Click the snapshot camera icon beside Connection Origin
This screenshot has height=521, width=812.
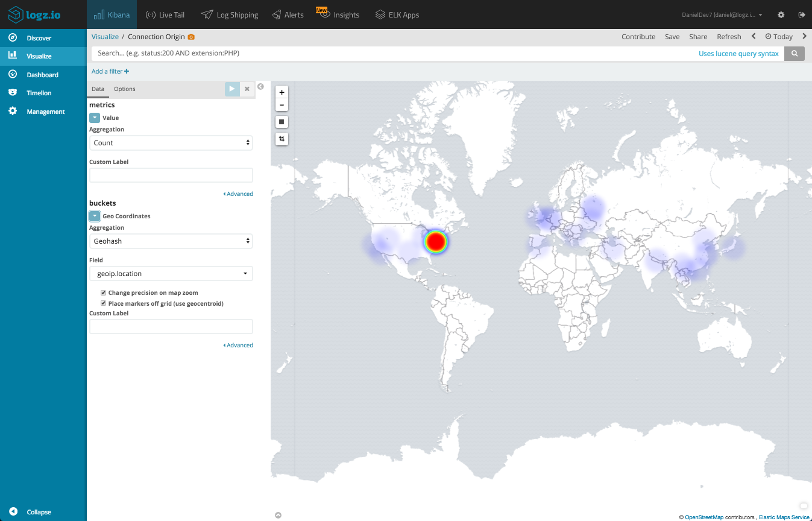pyautogui.click(x=191, y=37)
